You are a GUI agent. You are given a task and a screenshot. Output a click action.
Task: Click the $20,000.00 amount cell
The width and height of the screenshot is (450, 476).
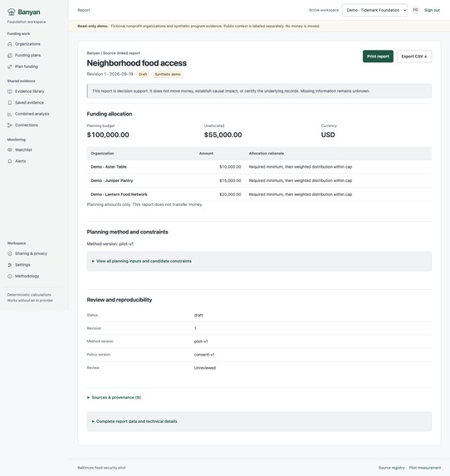pos(230,194)
